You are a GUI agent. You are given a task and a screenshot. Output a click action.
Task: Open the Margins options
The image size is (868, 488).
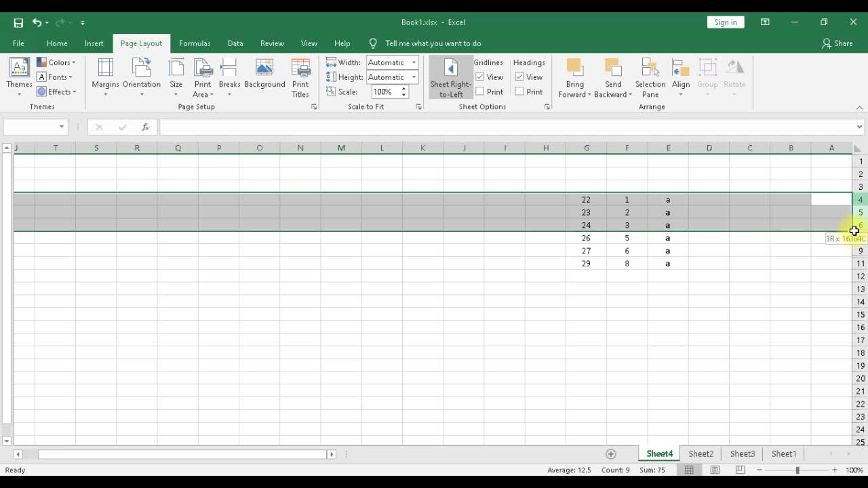point(105,77)
